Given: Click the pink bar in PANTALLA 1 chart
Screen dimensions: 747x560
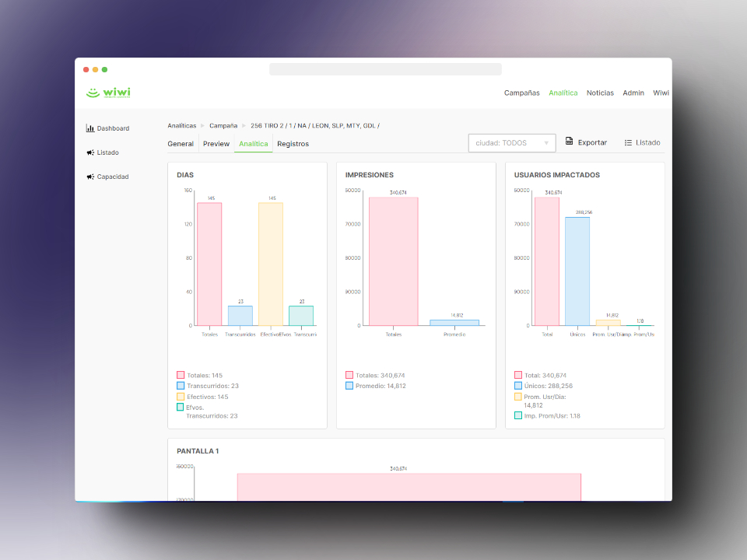Looking at the screenshot, I should (409, 487).
